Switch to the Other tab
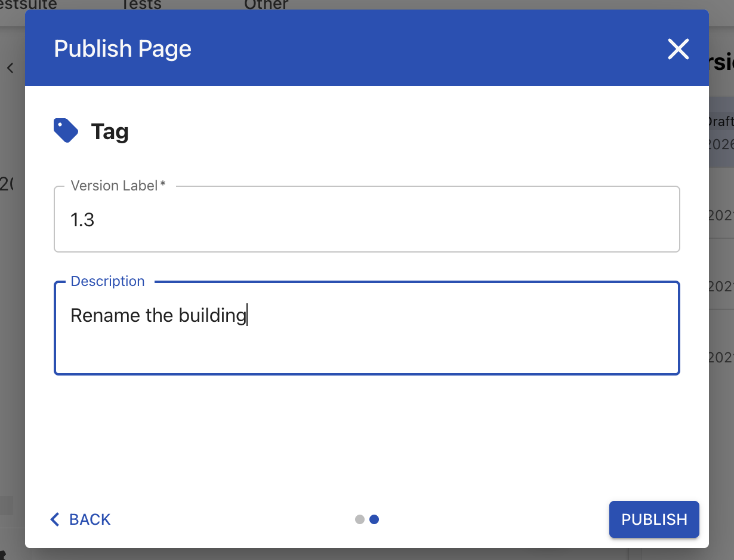Image resolution: width=734 pixels, height=560 pixels. pos(266,5)
